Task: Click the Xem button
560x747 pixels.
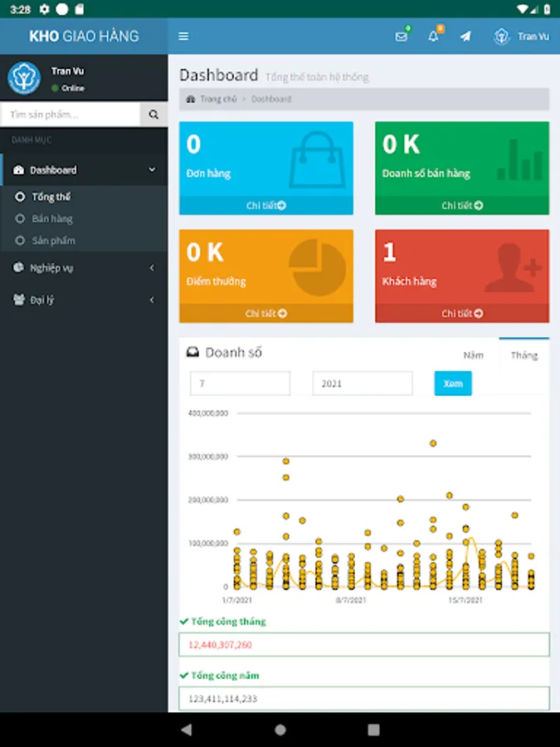Action: [453, 383]
